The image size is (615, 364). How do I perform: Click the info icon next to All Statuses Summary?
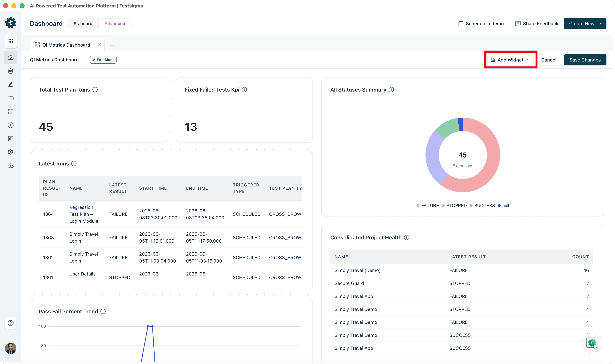pyautogui.click(x=391, y=90)
